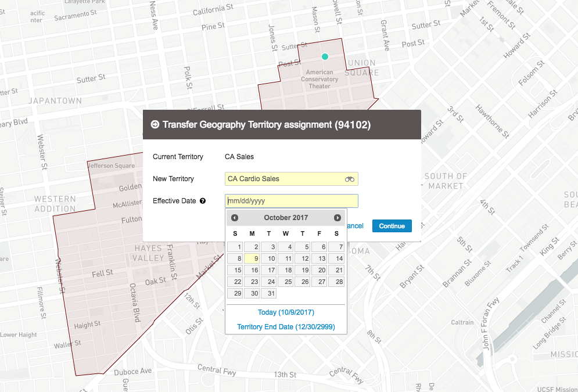
Task: Pick October 20 in the calendar
Action: coord(319,270)
